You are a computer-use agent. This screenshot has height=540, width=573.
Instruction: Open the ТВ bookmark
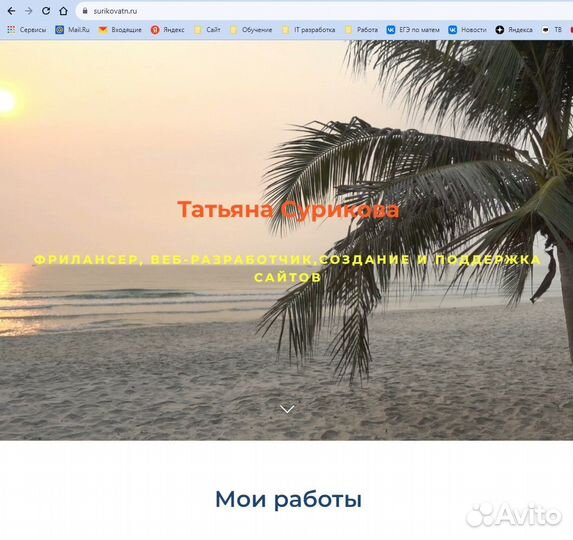(x=551, y=30)
